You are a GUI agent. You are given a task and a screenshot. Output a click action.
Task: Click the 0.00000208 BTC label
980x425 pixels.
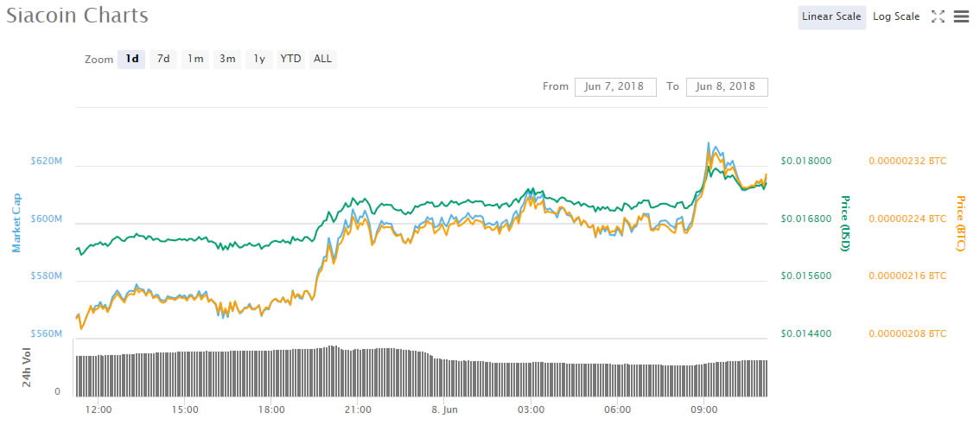(907, 333)
